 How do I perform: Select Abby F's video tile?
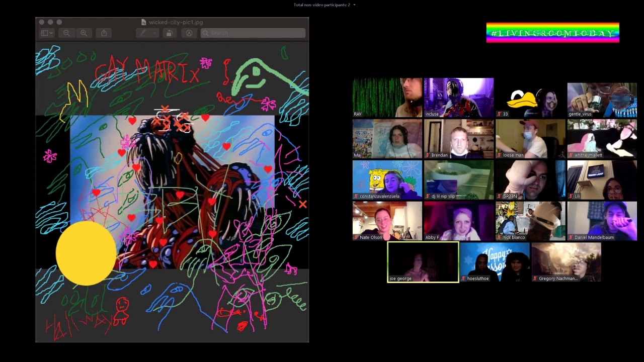[x=459, y=221]
